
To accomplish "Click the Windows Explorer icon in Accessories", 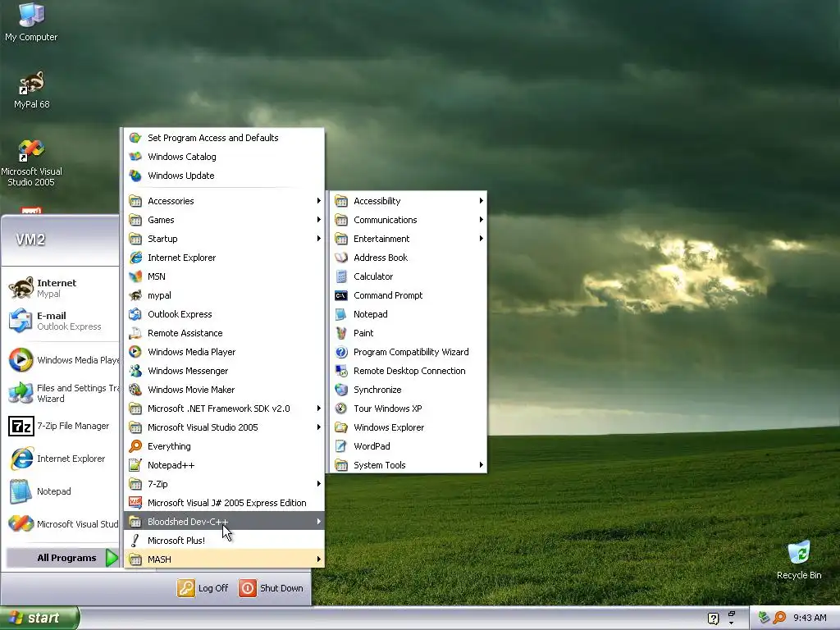I will [x=341, y=427].
